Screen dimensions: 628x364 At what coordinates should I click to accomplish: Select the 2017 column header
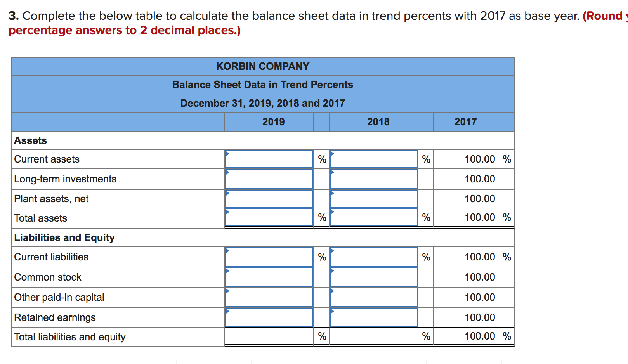tap(465, 122)
